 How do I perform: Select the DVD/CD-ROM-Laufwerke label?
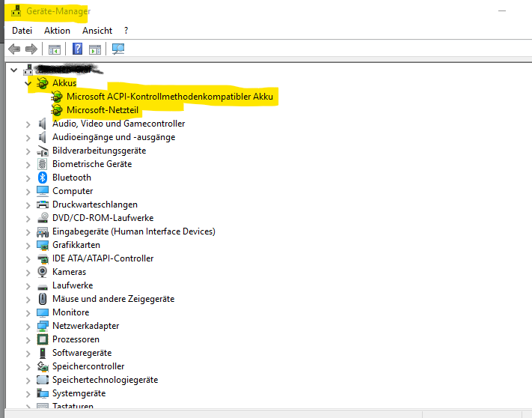[x=103, y=218]
